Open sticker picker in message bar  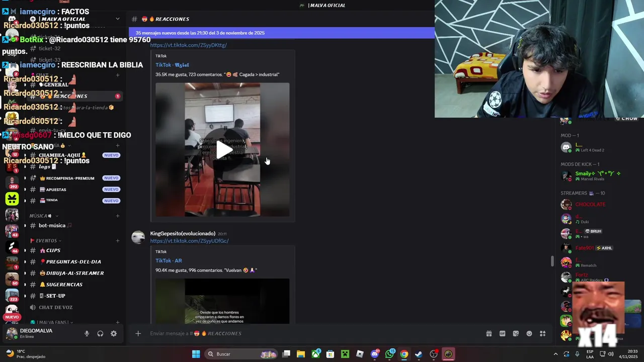click(516, 333)
